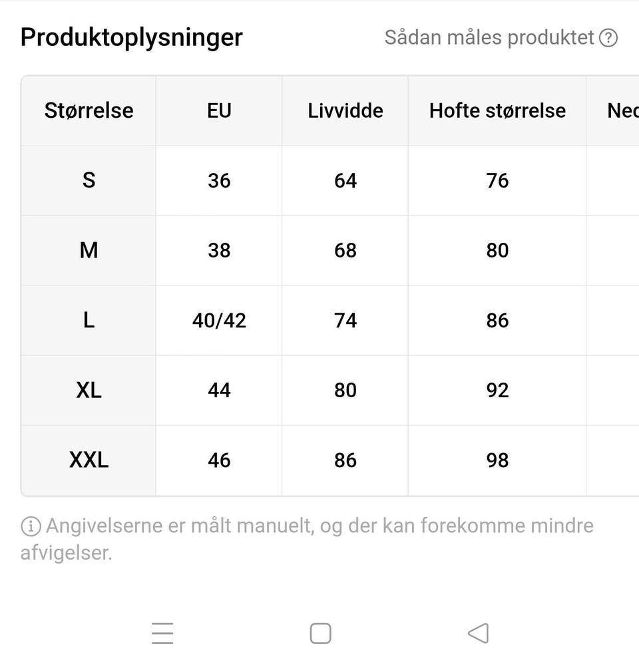The image size is (639, 672).
Task: Tap the Hofte størrelse column header
Action: point(497,110)
